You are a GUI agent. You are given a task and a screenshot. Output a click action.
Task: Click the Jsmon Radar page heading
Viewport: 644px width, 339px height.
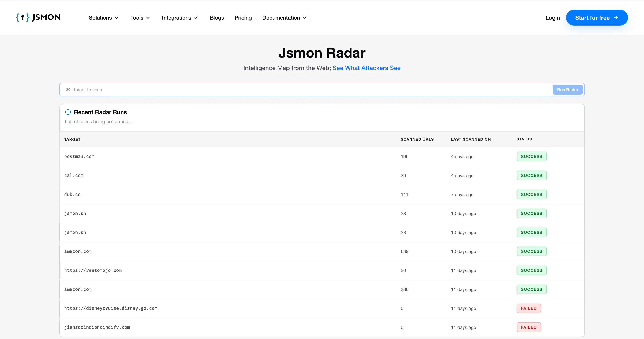point(322,53)
